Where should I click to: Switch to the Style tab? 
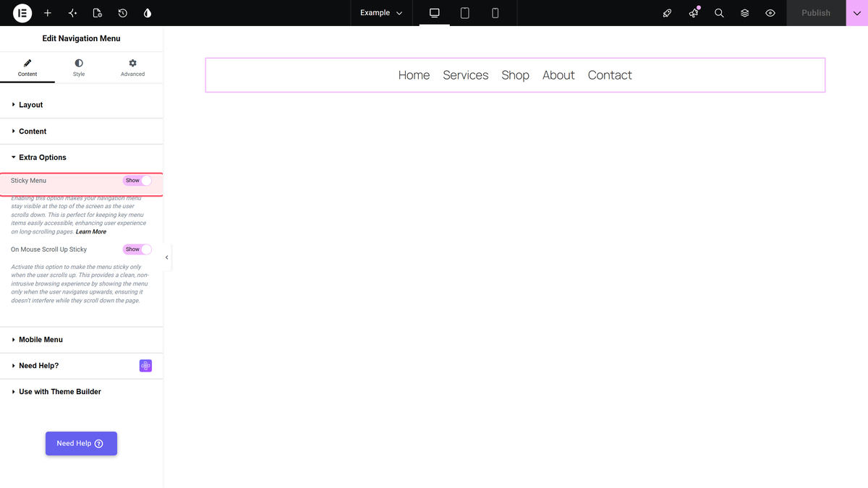pos(79,68)
